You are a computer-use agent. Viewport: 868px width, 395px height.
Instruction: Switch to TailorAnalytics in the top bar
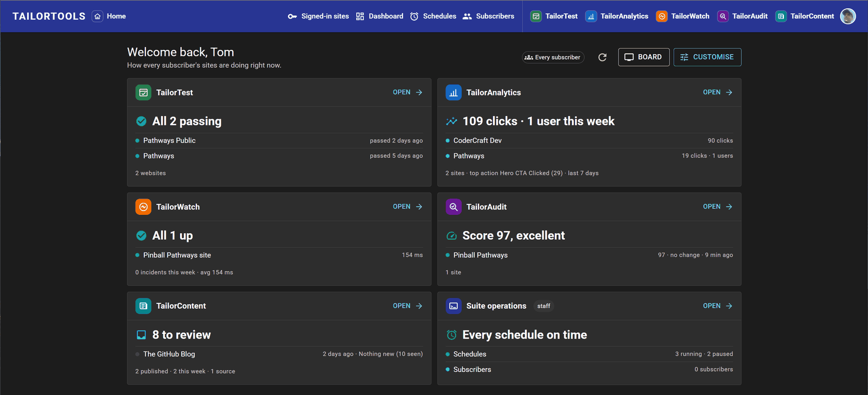click(x=617, y=16)
